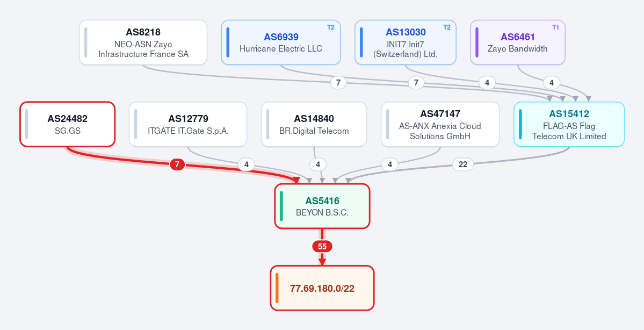Click the AS6939 Hurricane Electric node
This screenshot has height=330, width=644.
(x=281, y=42)
